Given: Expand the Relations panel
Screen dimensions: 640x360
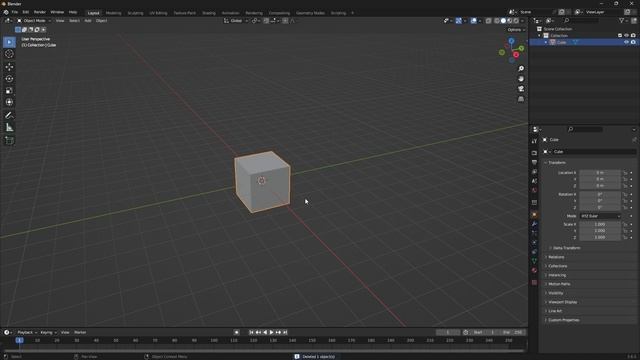Looking at the screenshot, I should tap(556, 257).
